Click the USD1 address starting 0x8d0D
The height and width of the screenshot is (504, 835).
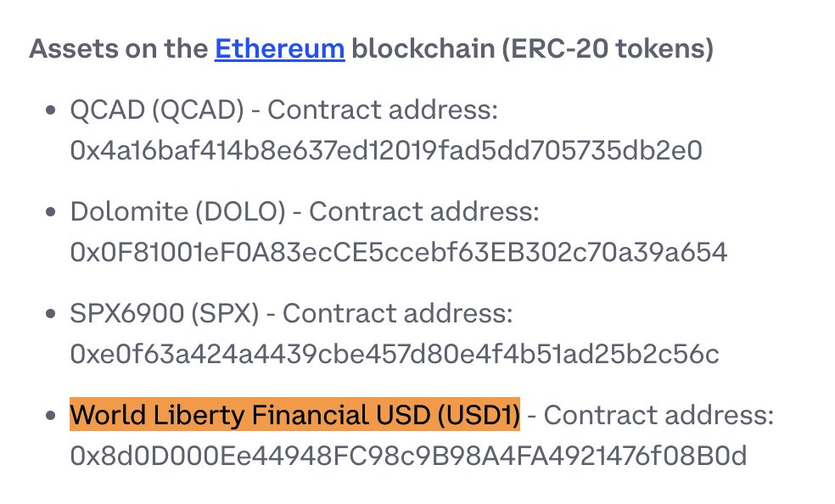coord(408,456)
